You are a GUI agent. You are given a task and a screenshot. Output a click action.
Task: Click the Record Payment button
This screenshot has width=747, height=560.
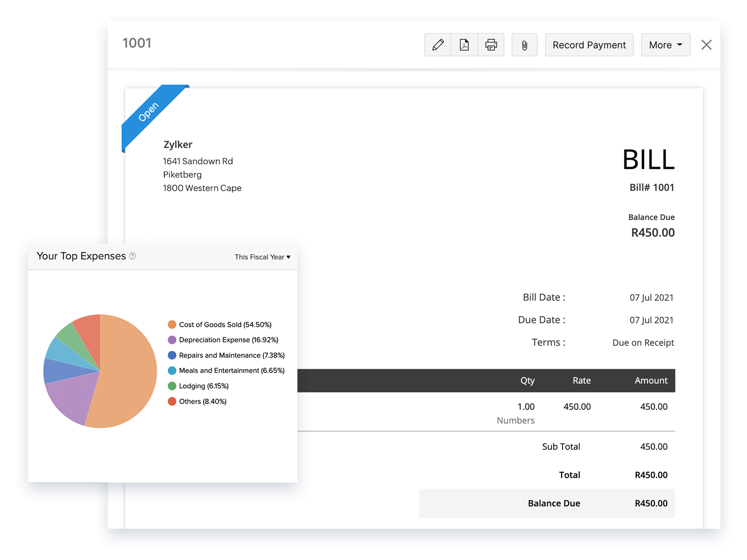tap(589, 45)
